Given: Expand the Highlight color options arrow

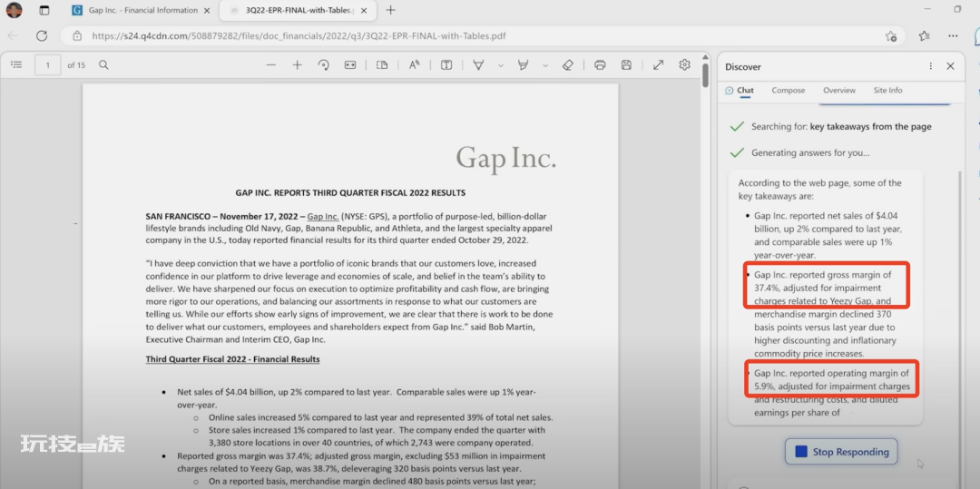Looking at the screenshot, I should [x=545, y=65].
